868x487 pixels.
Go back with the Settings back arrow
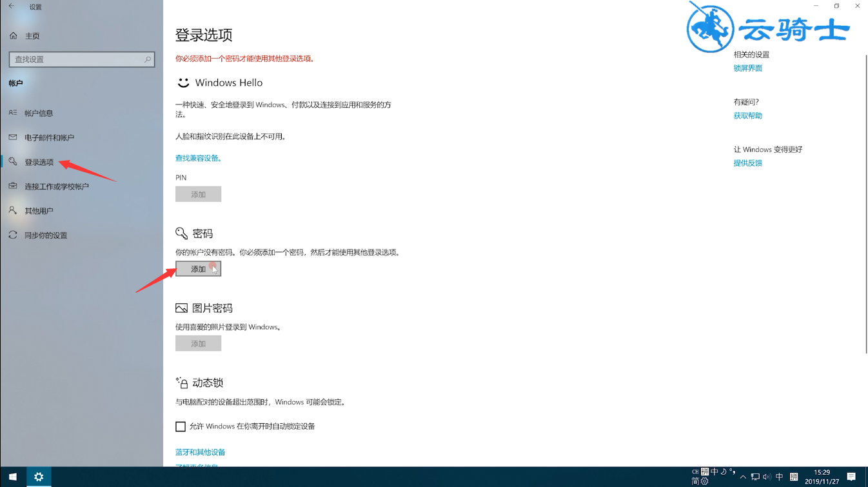point(11,6)
